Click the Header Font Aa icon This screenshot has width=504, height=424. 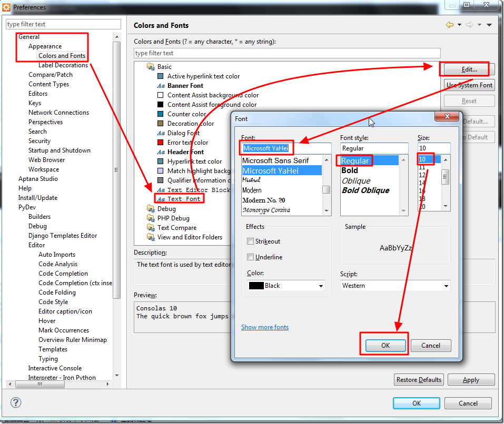(161, 152)
